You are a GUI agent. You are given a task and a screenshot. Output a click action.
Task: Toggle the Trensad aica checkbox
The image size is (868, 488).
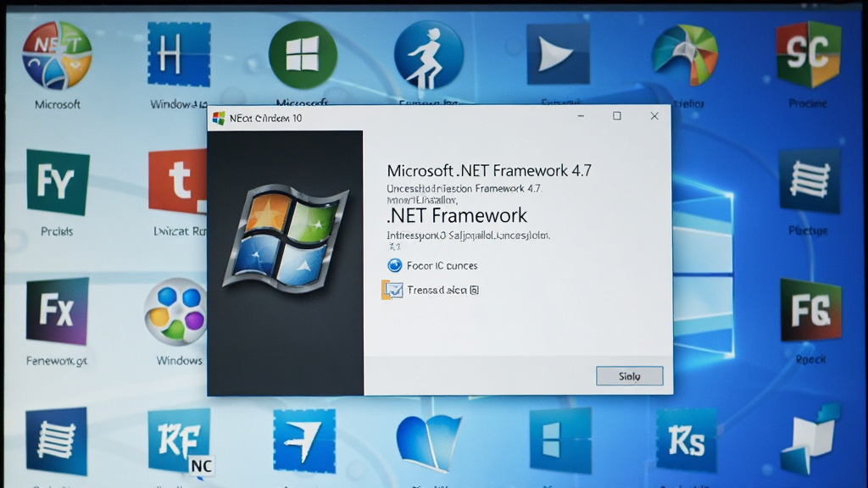coord(392,290)
